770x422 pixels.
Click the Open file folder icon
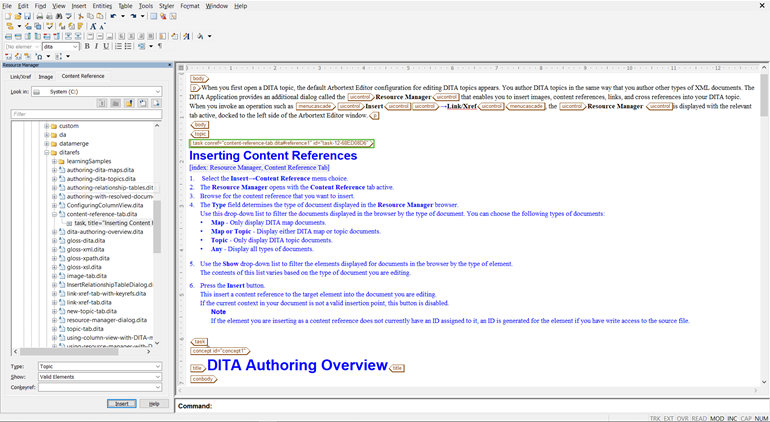tap(18, 16)
